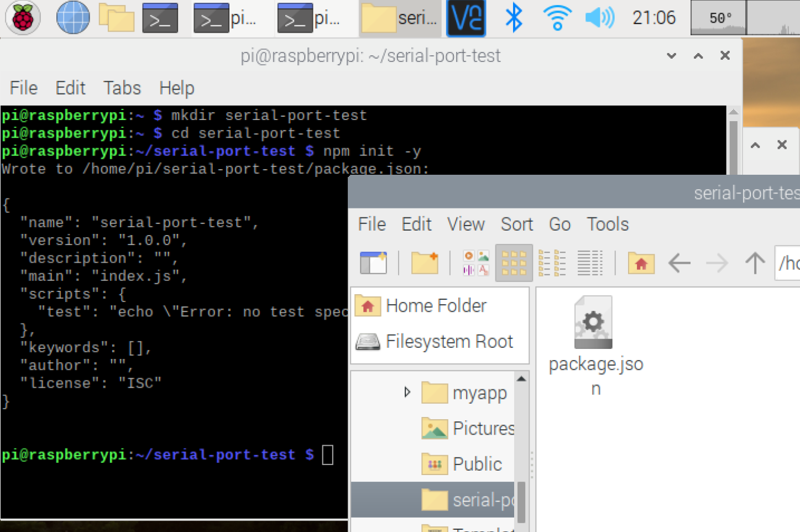Open the Tabs menu in the terminal
Image resolution: width=800 pixels, height=532 pixels.
[122, 87]
